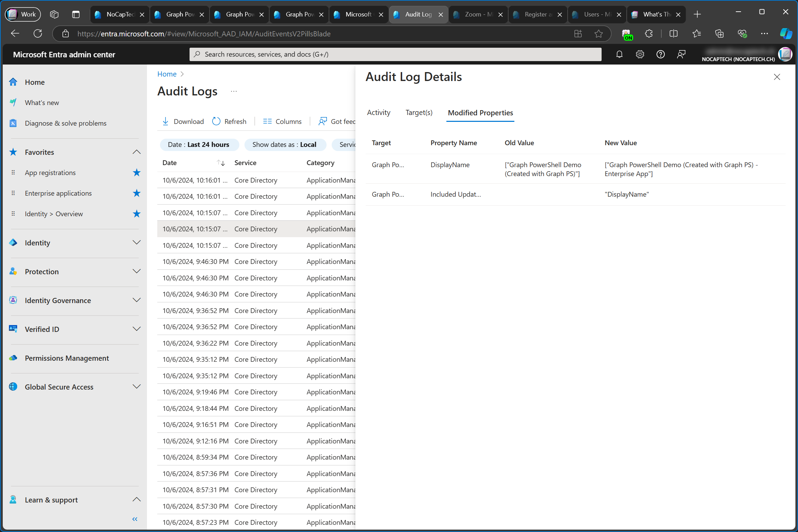Open Permissions Management in sidebar

point(67,358)
